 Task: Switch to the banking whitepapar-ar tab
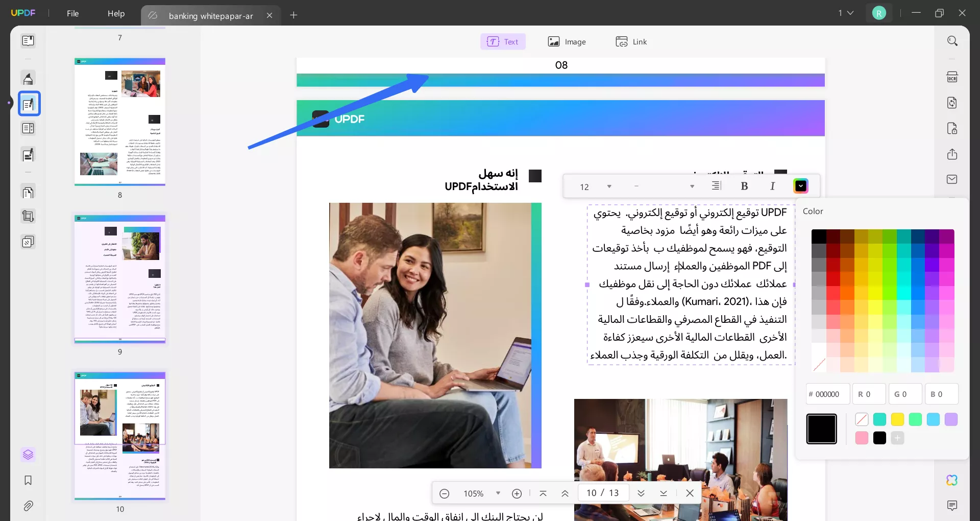coord(211,16)
